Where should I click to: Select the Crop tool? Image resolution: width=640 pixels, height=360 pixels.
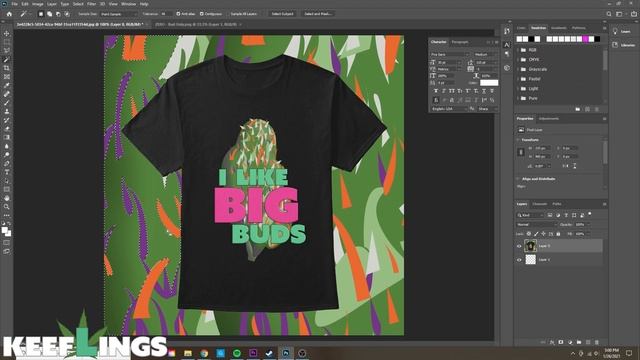pos(7,68)
